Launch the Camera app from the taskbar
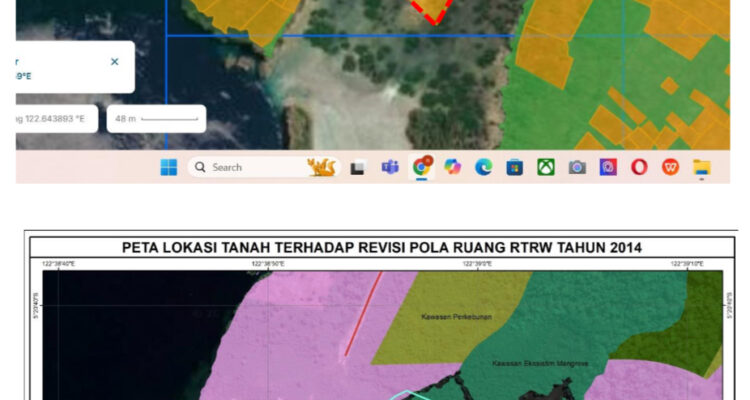 (x=577, y=167)
